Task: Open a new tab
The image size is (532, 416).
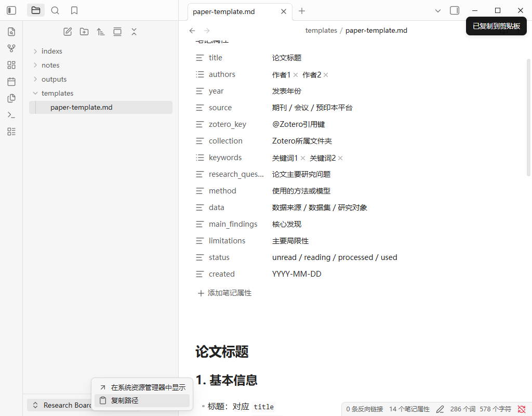Action: [302, 11]
